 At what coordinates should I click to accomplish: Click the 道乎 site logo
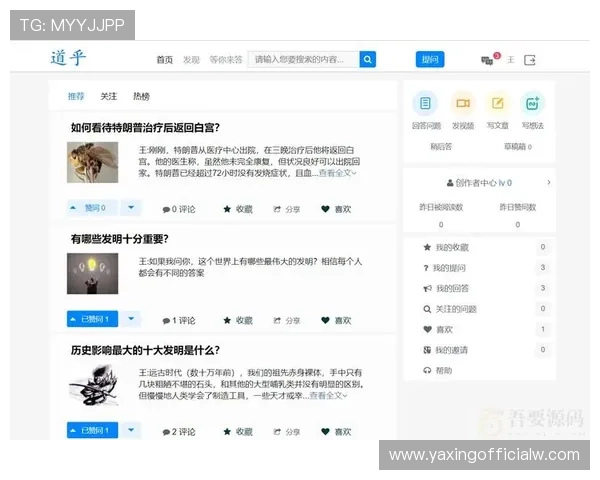pyautogui.click(x=68, y=58)
